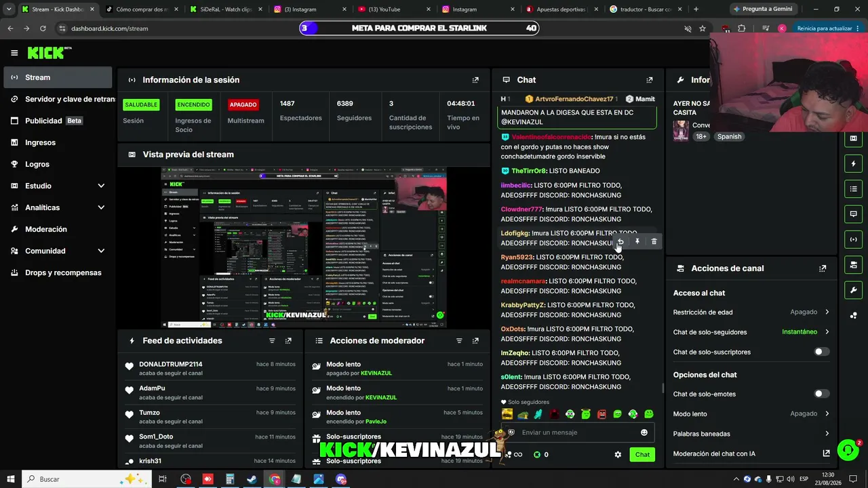Open KEVINAZUL profile from Modo lento apagado

(376, 373)
